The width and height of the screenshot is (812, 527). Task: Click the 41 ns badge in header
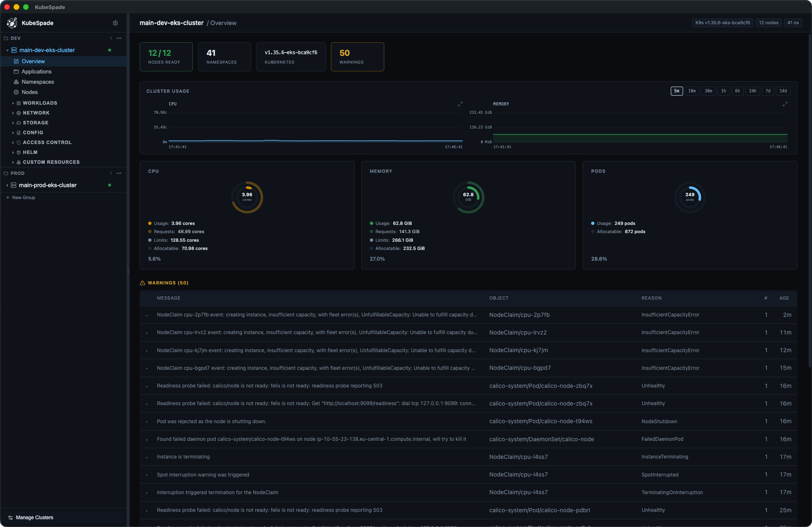[x=793, y=23]
